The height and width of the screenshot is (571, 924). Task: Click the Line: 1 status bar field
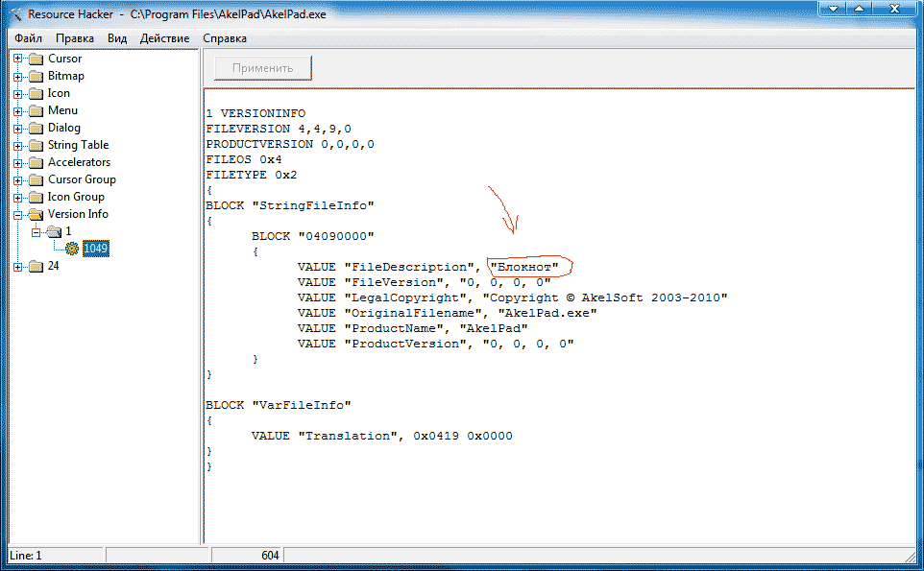point(57,556)
